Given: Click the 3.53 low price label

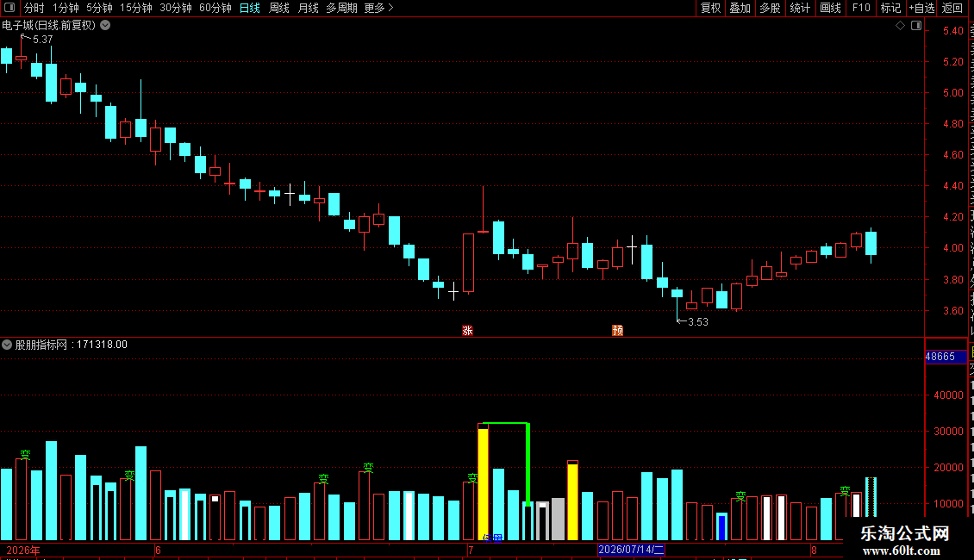Looking at the screenshot, I should tap(697, 322).
